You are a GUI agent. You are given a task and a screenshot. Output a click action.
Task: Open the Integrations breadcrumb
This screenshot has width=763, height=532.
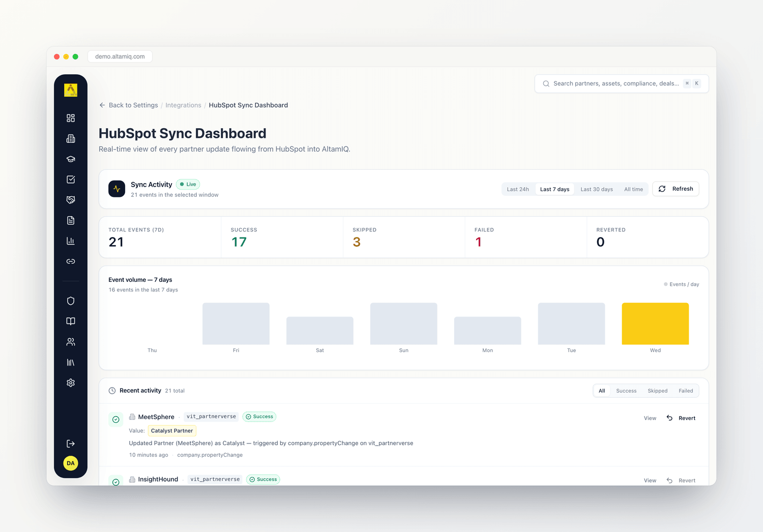coord(183,105)
